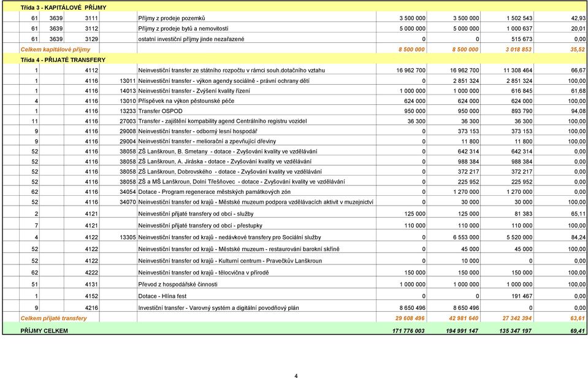The height and width of the screenshot is (378, 588).
Task: Select the percentage 63,61
Action: coord(578,318)
